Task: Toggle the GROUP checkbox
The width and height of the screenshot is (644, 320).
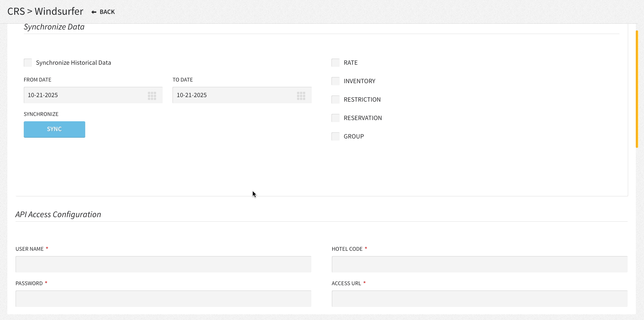Action: (x=336, y=136)
